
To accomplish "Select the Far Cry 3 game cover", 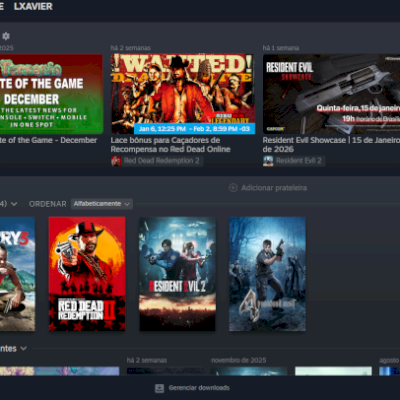I will pyautogui.click(x=17, y=274).
